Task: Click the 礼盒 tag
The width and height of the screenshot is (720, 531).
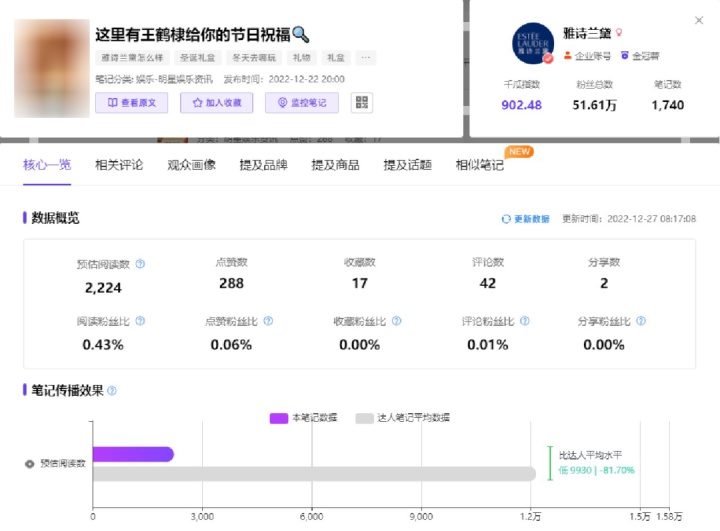Action: (x=336, y=57)
